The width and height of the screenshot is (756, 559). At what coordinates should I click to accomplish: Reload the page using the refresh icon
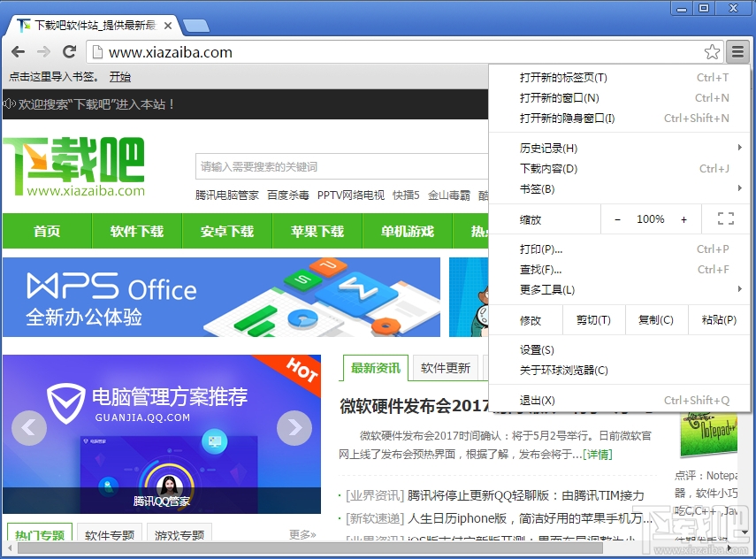[70, 52]
